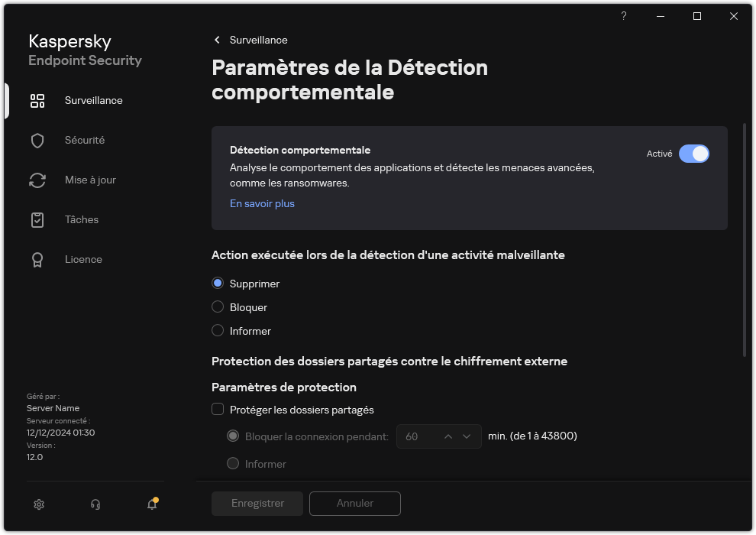Enable Protéger les dossiers partagés

[218, 410]
